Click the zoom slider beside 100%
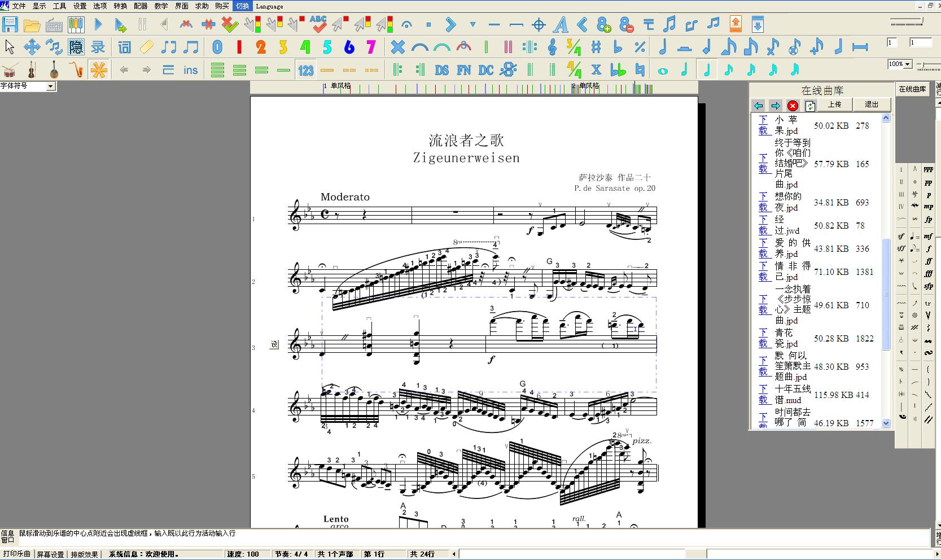The width and height of the screenshot is (941, 560). click(927, 65)
